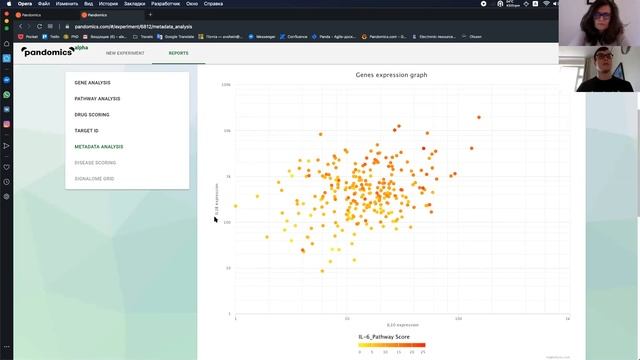Open the Messenger bookmark
The image size is (640, 360).
[262, 37]
